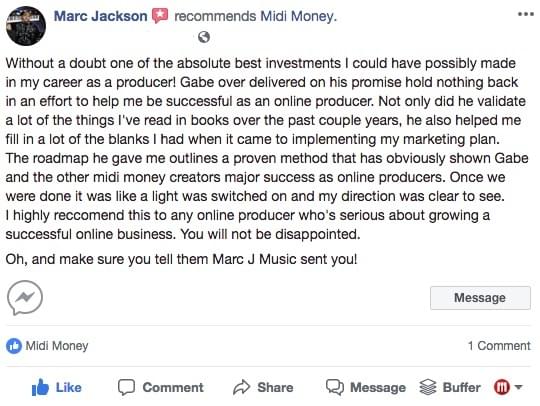The width and height of the screenshot is (540, 406).
Task: Click the gray Message button
Action: point(480,298)
